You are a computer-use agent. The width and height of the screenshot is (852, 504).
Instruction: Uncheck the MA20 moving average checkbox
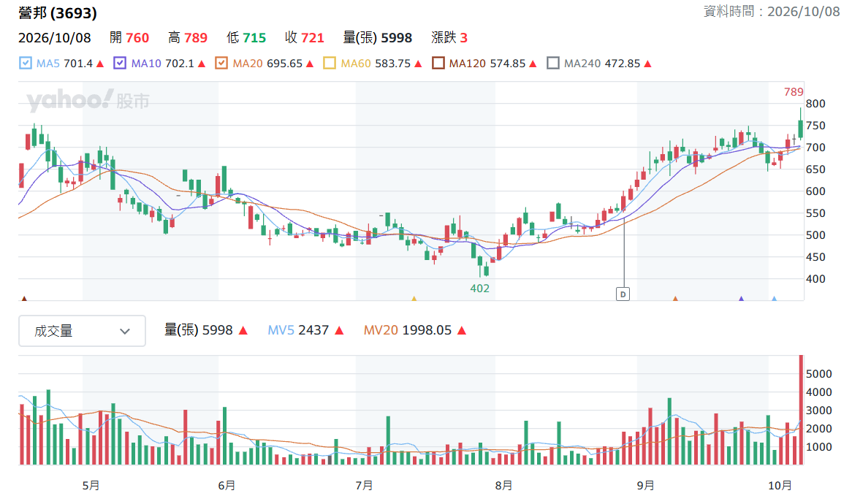tap(221, 63)
